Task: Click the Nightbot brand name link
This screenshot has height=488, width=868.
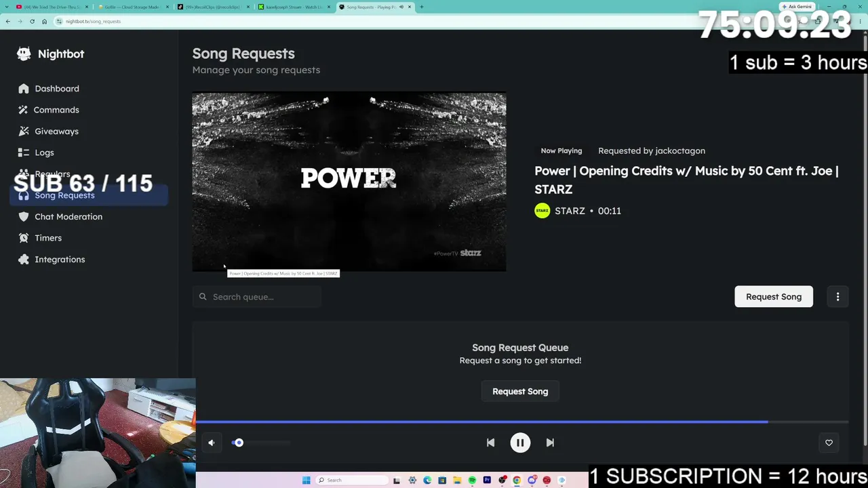Action: 61,54
